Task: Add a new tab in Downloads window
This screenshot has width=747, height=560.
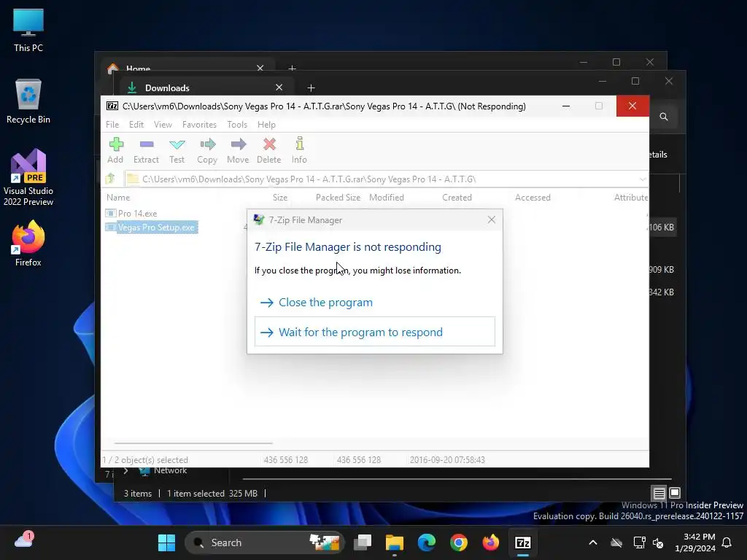Action: tap(311, 87)
